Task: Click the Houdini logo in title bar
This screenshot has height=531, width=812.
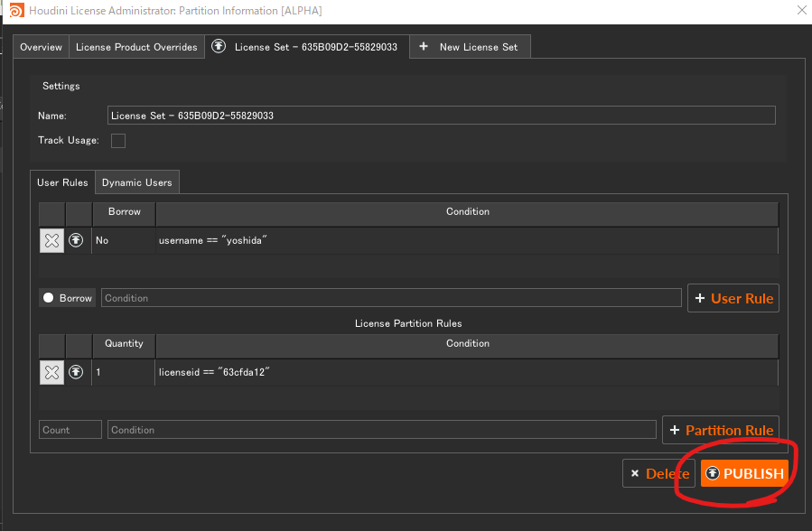Action: (x=16, y=10)
